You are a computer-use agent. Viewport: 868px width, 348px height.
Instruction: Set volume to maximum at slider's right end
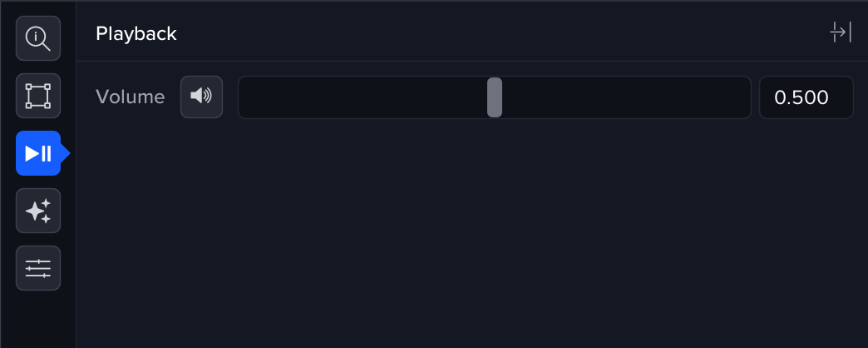(747, 97)
